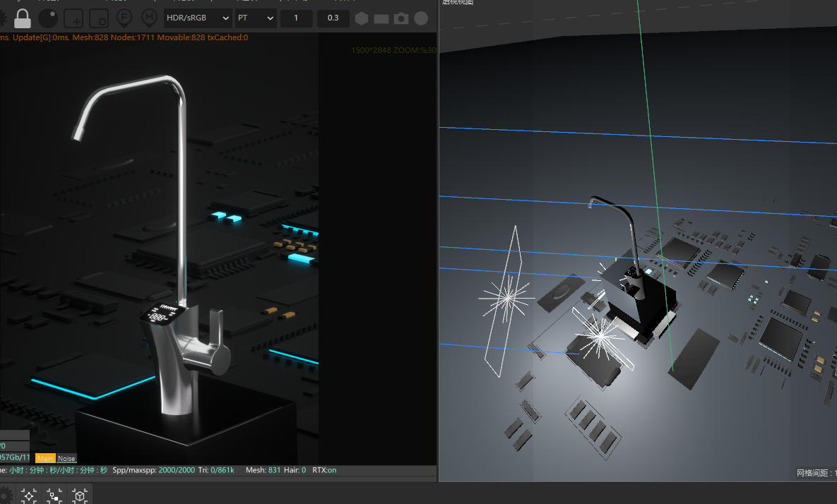The width and height of the screenshot is (837, 504).
Task: Click the round circle icon after the camera
Action: (x=421, y=18)
